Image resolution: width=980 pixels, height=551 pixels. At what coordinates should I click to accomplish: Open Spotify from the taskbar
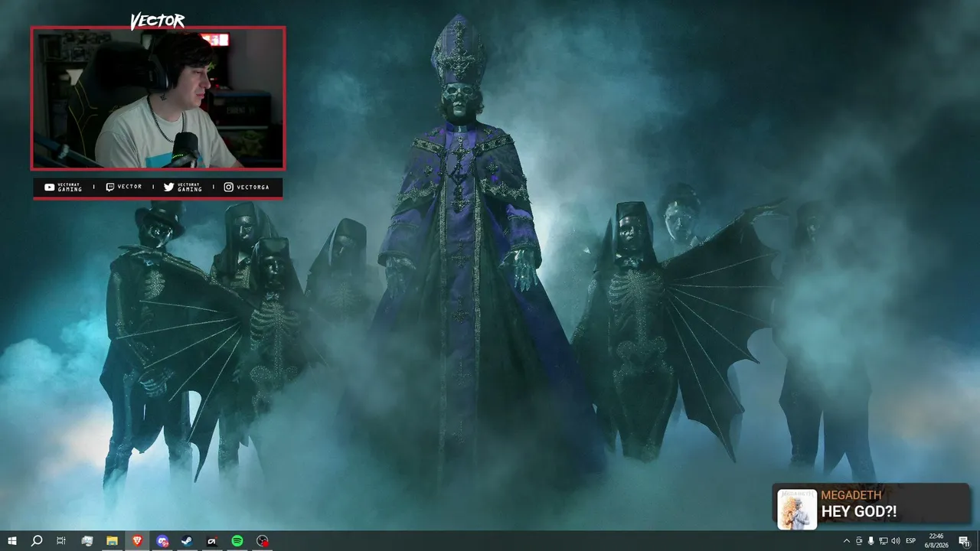point(237,541)
